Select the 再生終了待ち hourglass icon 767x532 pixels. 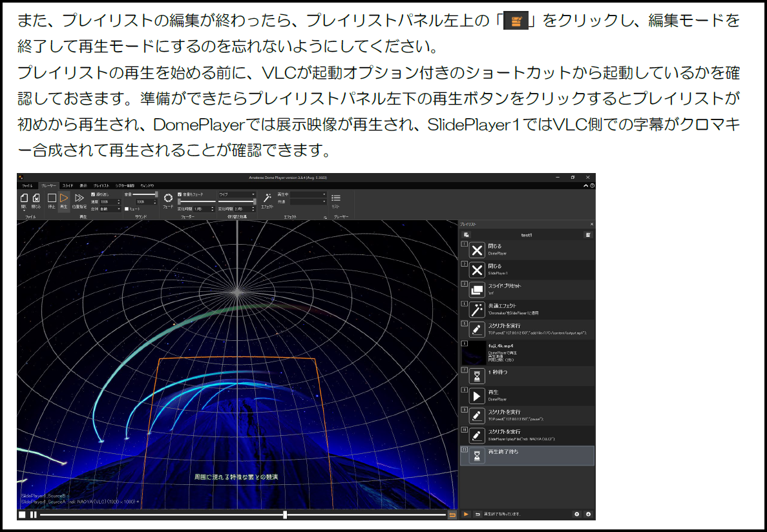tap(477, 456)
